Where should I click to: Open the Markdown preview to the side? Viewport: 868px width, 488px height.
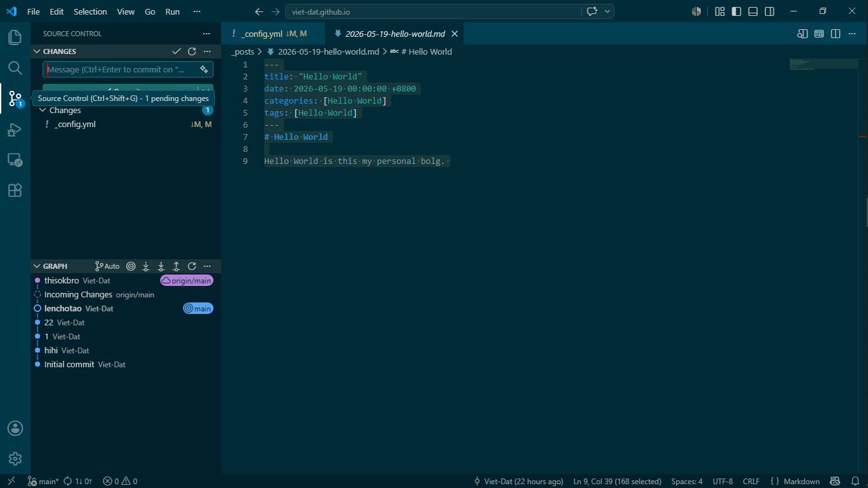pyautogui.click(x=803, y=34)
